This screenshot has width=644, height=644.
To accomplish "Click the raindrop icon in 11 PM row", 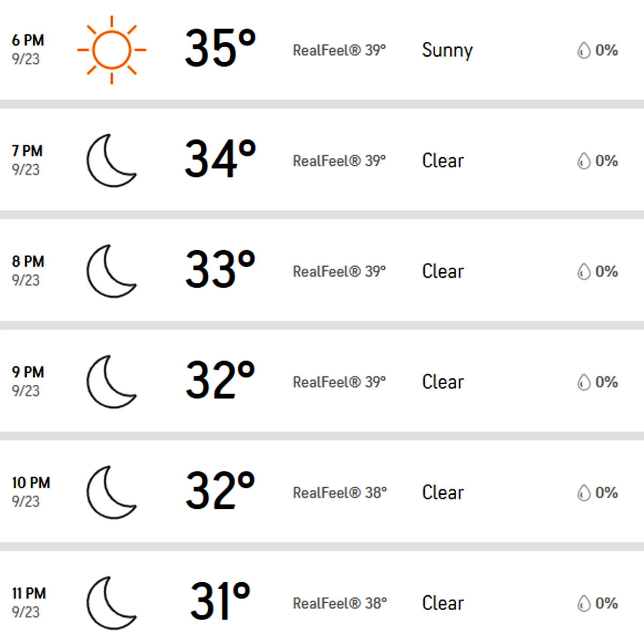I will [583, 603].
